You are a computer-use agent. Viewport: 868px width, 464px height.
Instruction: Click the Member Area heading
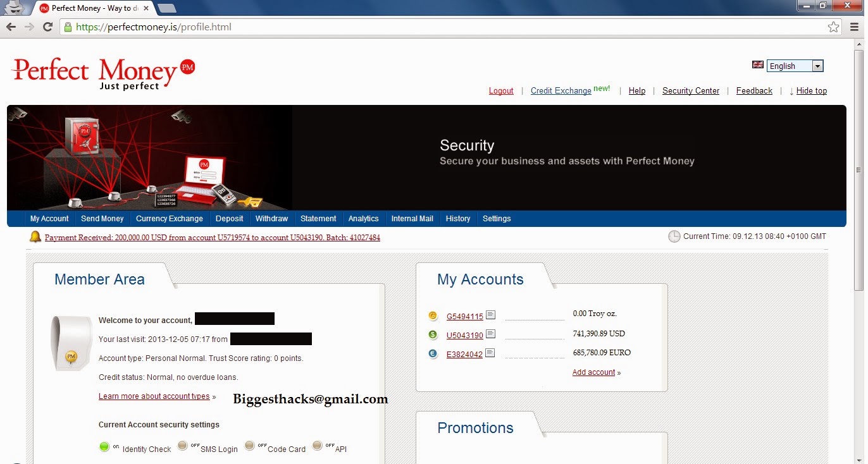tap(99, 279)
